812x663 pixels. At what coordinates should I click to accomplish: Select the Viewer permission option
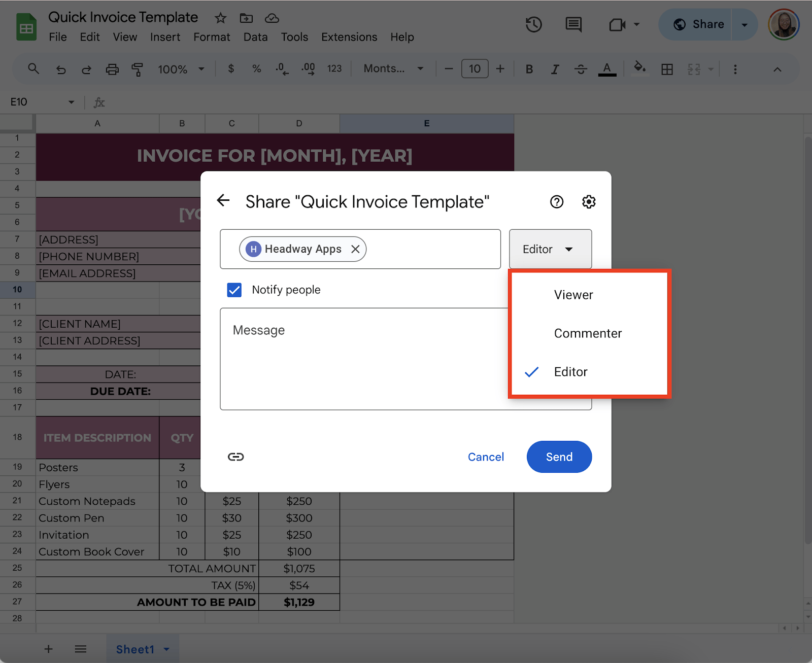click(573, 295)
